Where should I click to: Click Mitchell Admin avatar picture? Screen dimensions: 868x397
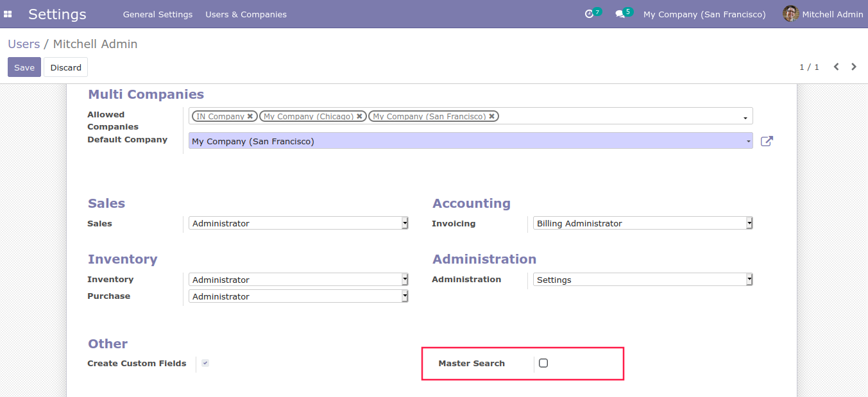[x=790, y=14]
